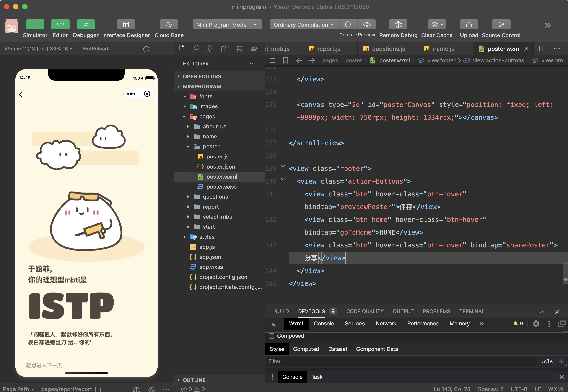Split the editor with layout icon

(542, 49)
